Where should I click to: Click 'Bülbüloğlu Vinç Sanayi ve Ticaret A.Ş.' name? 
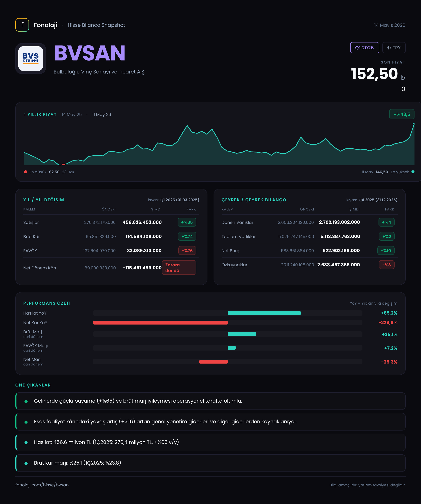pos(99,72)
